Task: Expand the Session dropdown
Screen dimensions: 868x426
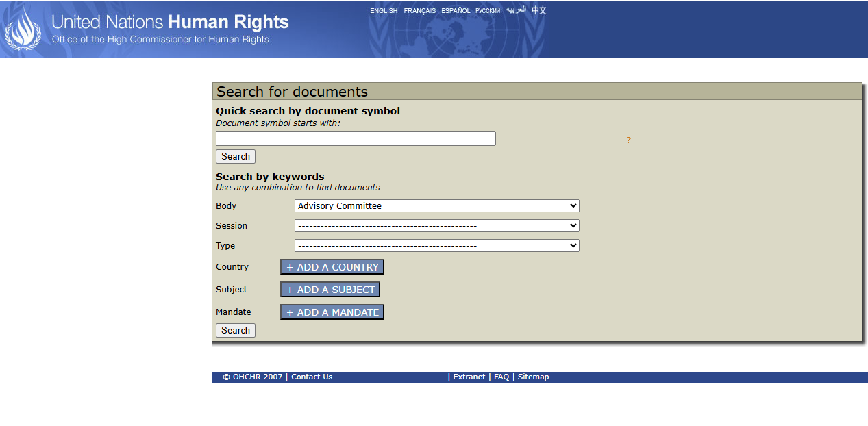Action: click(436, 225)
